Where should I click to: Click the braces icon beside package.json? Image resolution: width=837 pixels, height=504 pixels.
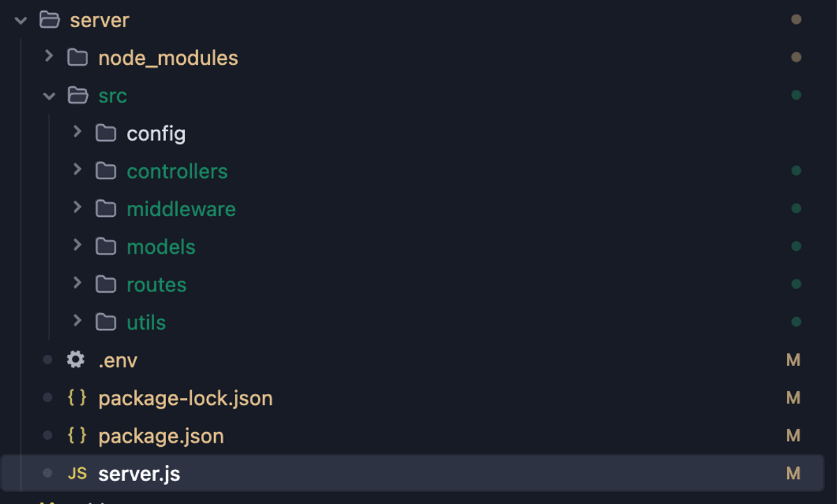coord(77,436)
